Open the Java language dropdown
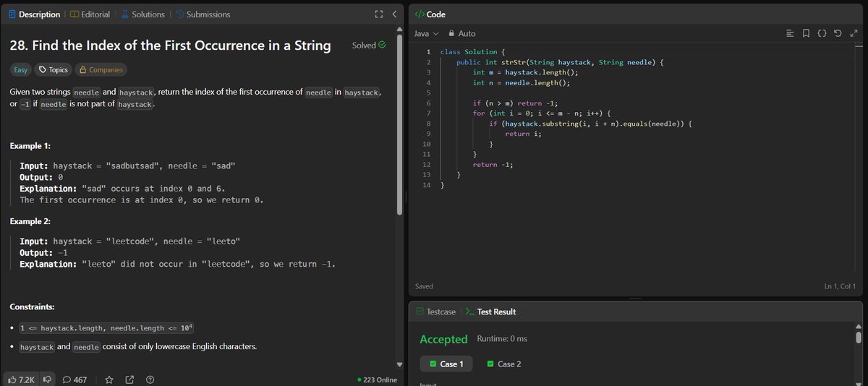 coord(426,34)
